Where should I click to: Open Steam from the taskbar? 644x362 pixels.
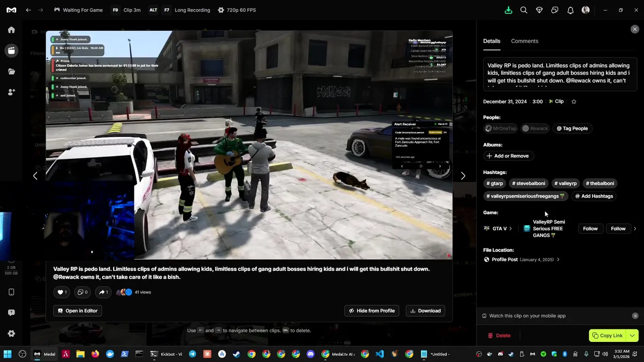tap(236, 354)
